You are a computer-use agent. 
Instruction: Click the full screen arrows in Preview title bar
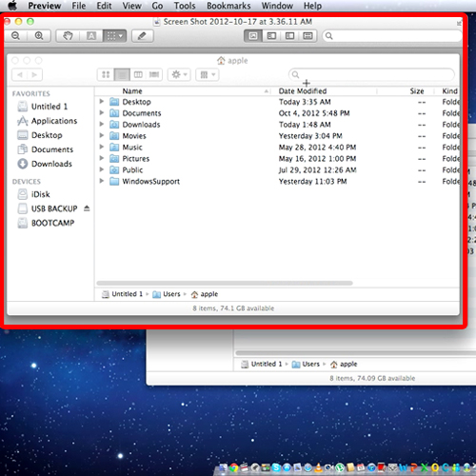(459, 23)
